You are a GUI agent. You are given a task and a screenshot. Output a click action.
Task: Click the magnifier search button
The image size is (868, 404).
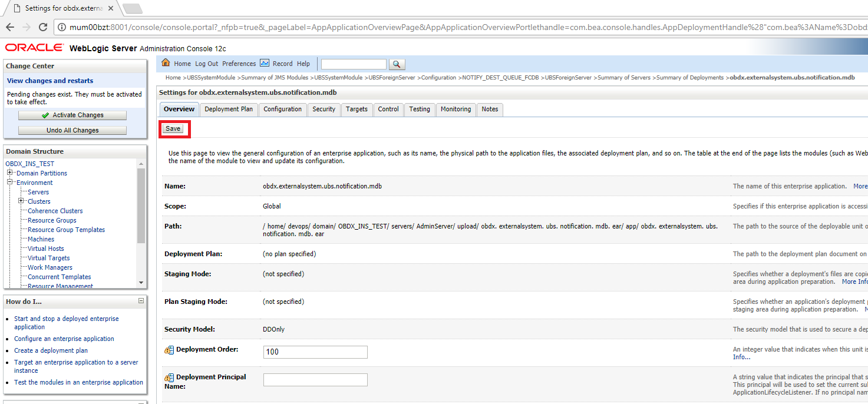point(397,64)
